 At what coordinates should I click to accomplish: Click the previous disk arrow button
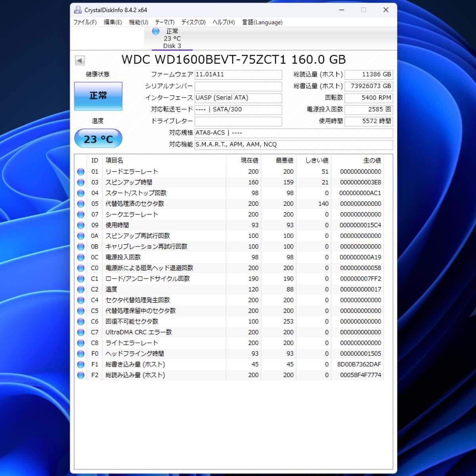pyautogui.click(x=80, y=60)
